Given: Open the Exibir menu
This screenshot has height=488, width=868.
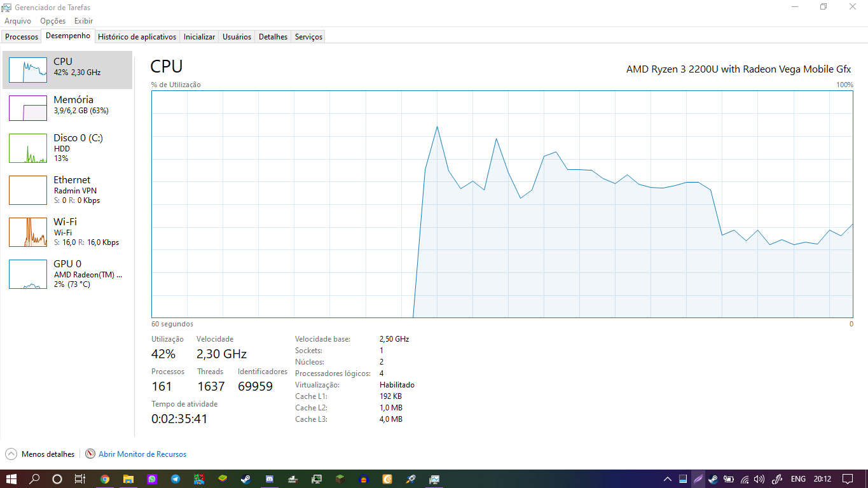Looking at the screenshot, I should click(83, 21).
